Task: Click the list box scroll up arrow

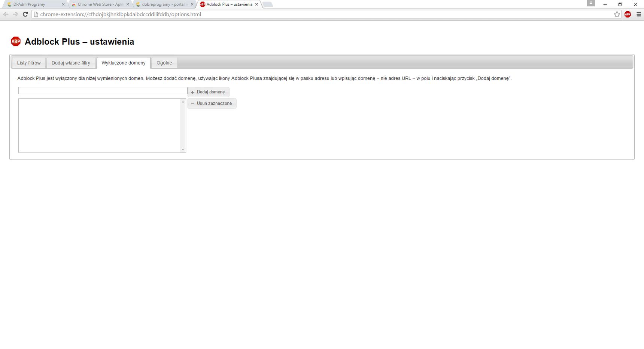Action: pos(183,102)
